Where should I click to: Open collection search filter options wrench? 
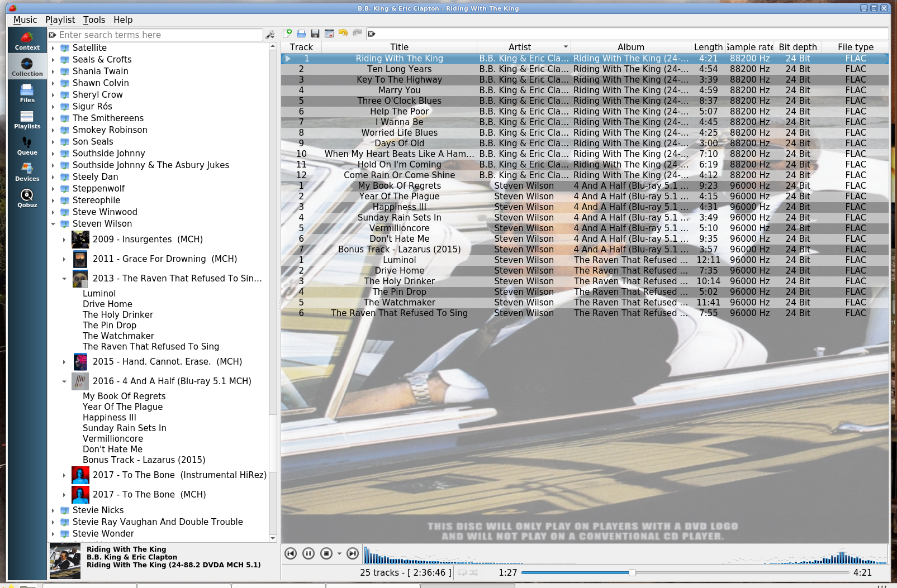pyautogui.click(x=270, y=35)
